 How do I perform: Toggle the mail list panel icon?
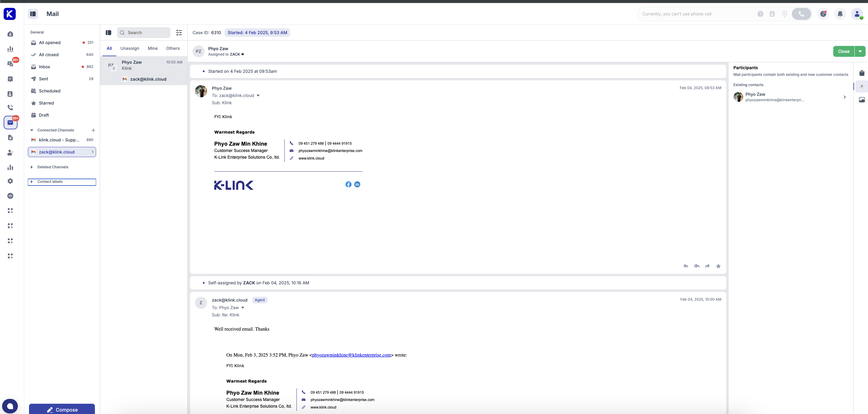108,33
